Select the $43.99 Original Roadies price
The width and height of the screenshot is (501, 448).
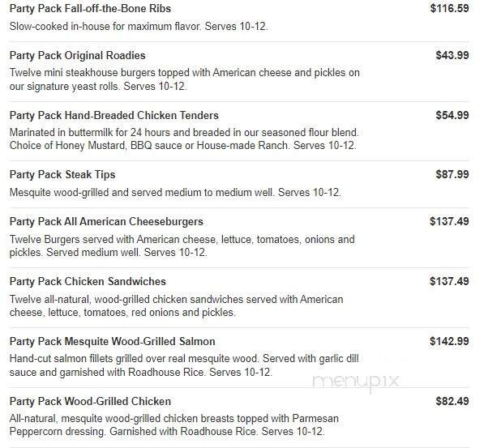pyautogui.click(x=452, y=56)
